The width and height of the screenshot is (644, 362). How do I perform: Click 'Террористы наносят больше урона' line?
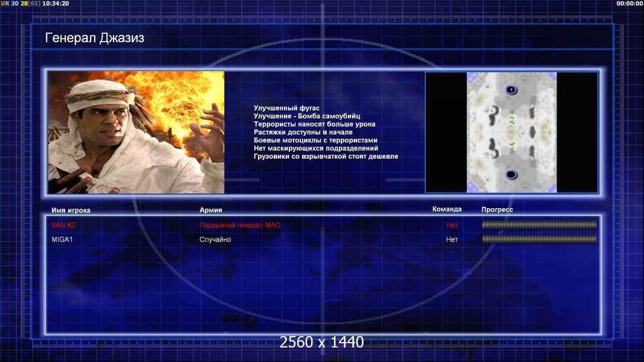pyautogui.click(x=314, y=124)
